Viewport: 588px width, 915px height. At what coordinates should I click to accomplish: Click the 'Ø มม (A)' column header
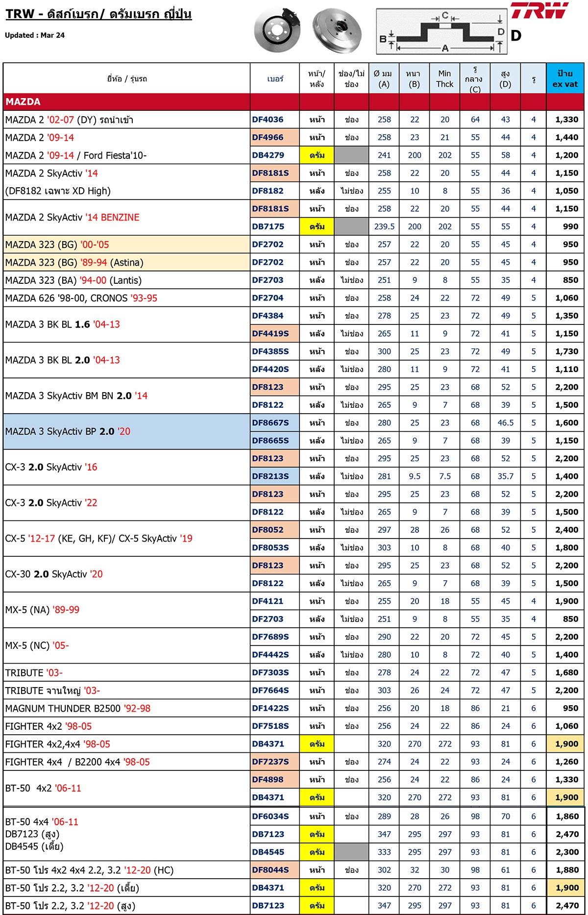[x=384, y=78]
